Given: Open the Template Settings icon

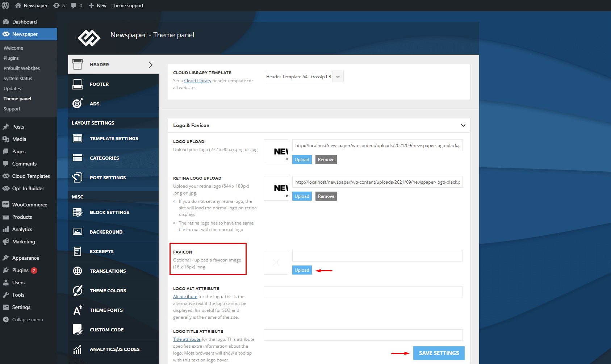Looking at the screenshot, I should 78,138.
